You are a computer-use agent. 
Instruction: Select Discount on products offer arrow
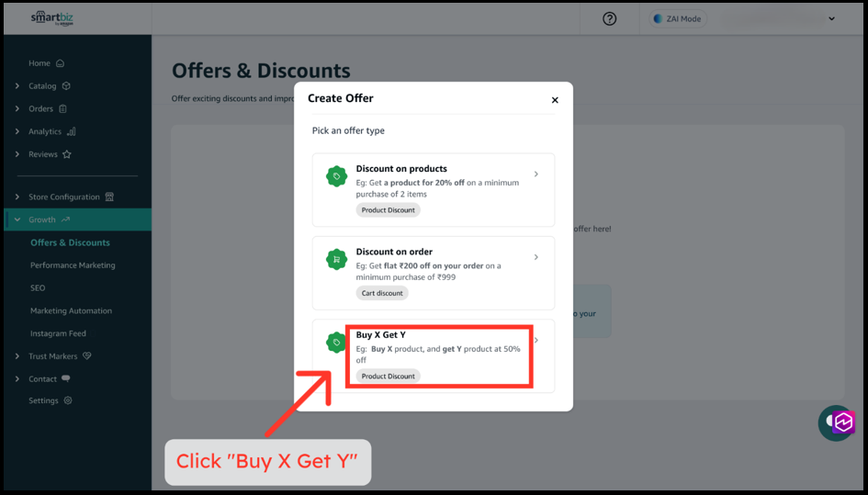[x=535, y=174]
